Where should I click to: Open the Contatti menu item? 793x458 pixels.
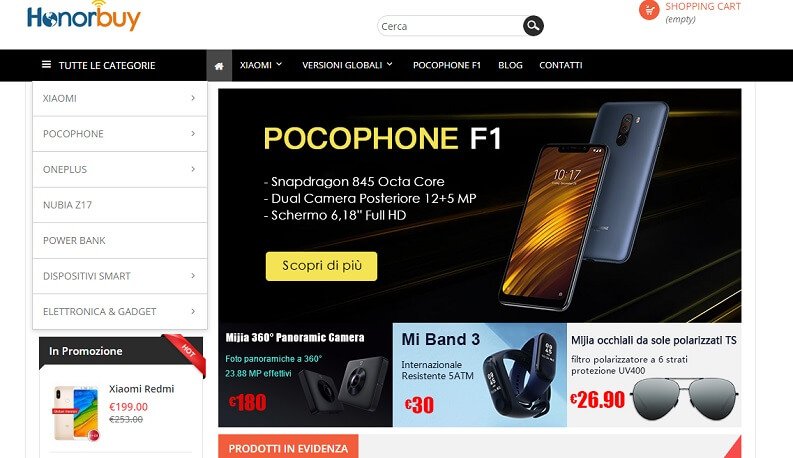pos(561,65)
